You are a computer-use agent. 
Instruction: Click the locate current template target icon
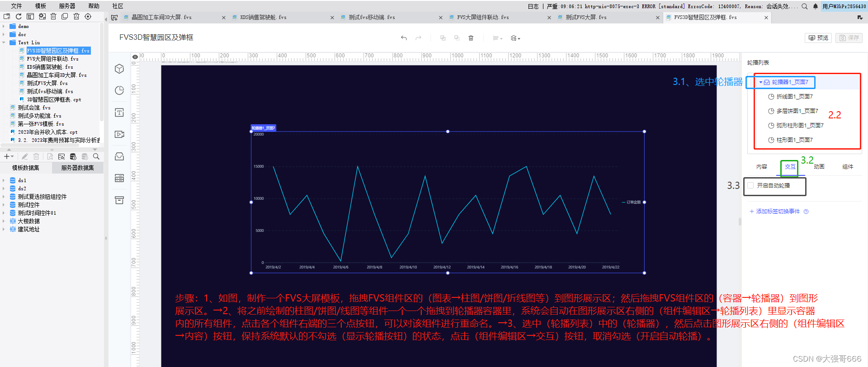click(x=88, y=16)
